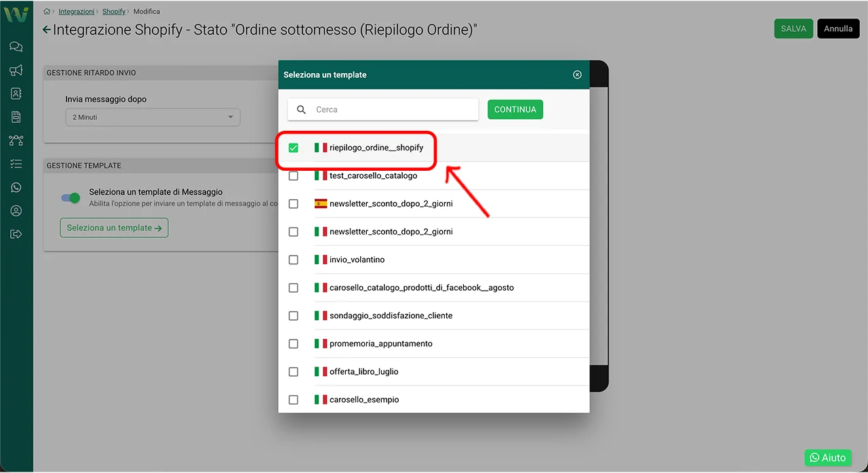Image resolution: width=868 pixels, height=473 pixels.
Task: Open the contacts address book icon
Action: pos(16,94)
